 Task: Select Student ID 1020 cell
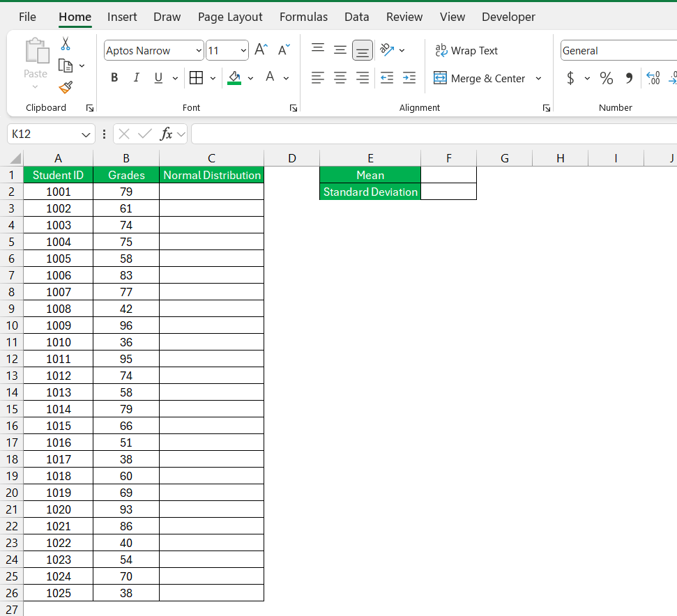(59, 509)
